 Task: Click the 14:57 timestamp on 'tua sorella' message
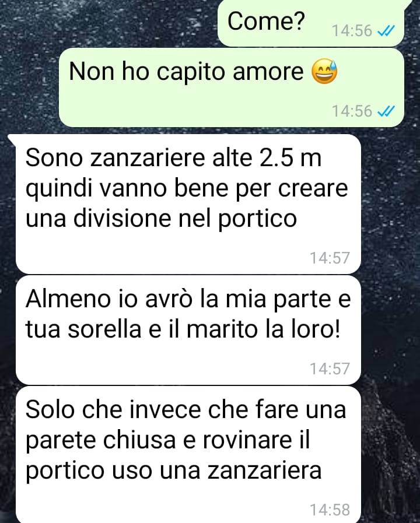[x=330, y=368]
